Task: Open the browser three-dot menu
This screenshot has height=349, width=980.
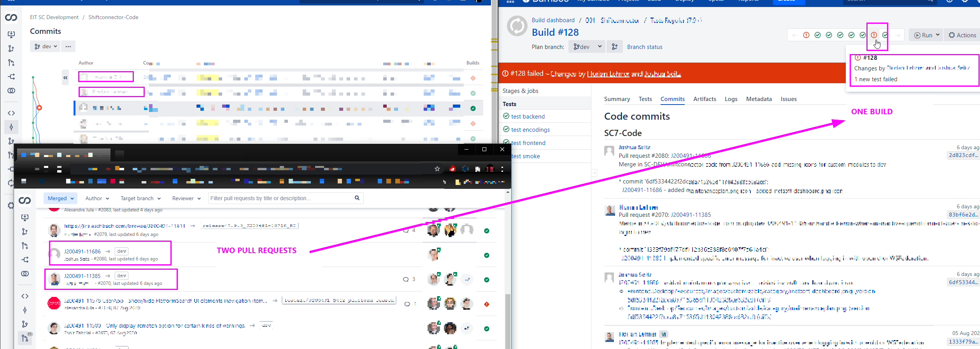Action: click(502, 169)
